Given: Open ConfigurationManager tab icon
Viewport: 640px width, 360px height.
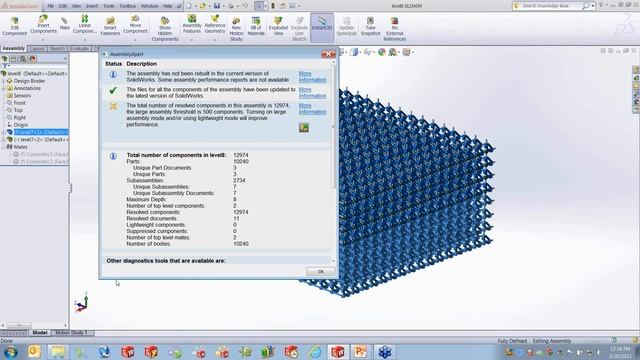Looking at the screenshot, I should [x=23, y=59].
